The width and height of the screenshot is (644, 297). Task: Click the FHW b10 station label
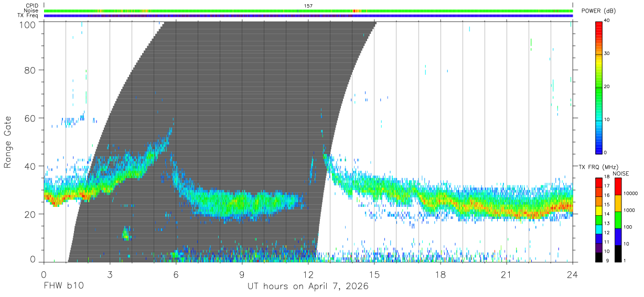click(63, 286)
